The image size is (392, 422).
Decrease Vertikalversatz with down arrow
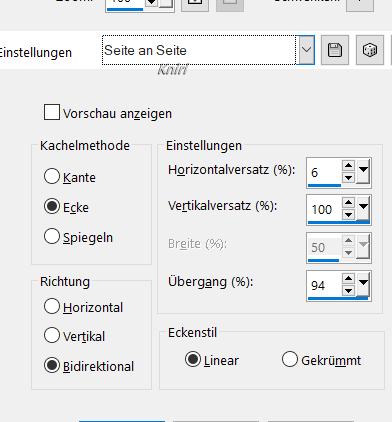(348, 214)
